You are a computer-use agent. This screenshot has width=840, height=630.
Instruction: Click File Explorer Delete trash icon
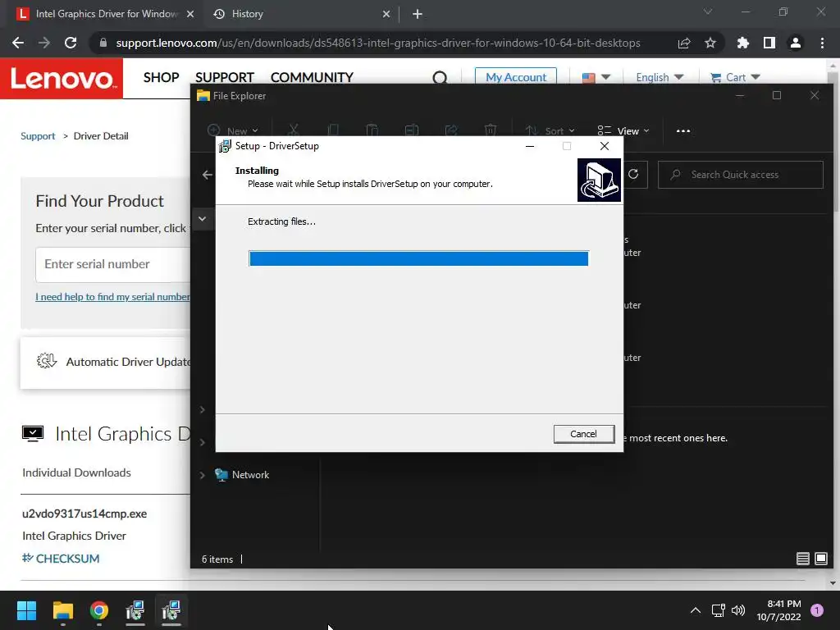pos(491,130)
